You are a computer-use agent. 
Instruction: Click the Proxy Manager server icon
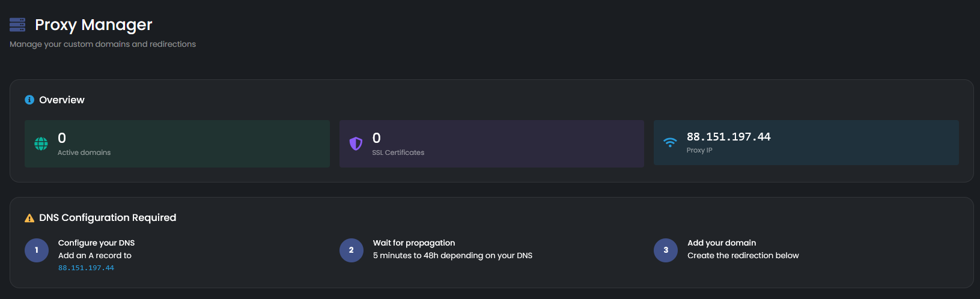pos(17,25)
